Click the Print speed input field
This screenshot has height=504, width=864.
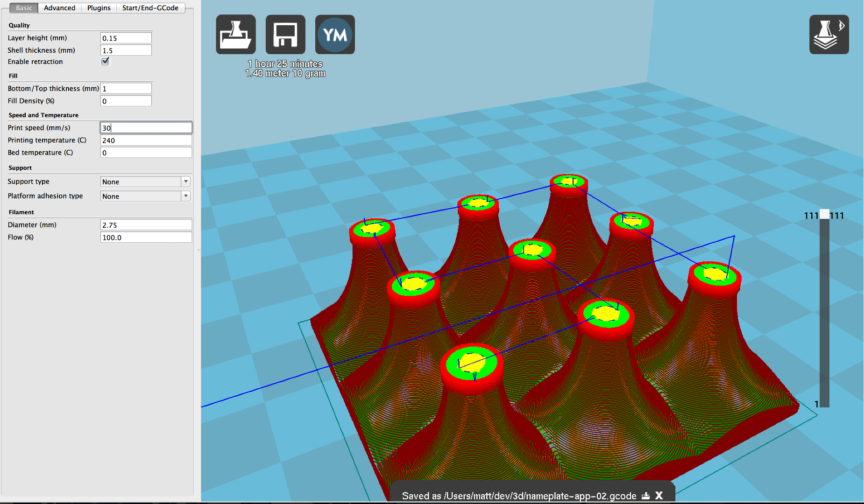click(x=146, y=127)
